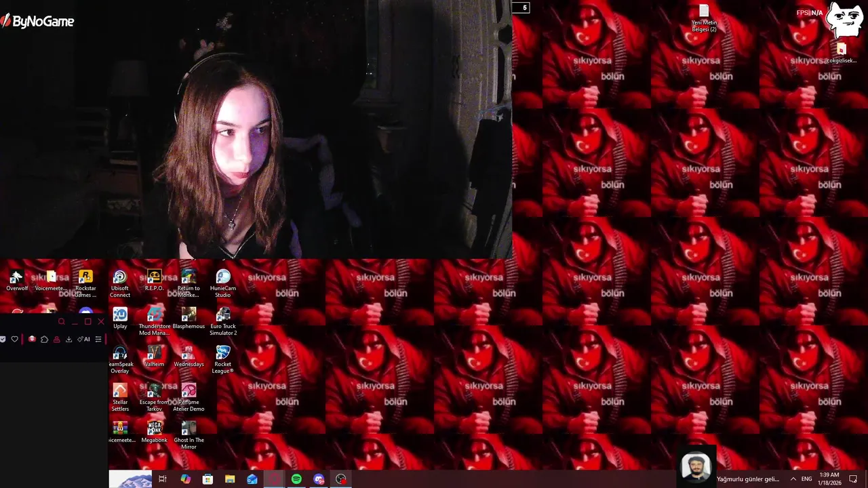Open Outlook from the taskbar

click(252, 479)
